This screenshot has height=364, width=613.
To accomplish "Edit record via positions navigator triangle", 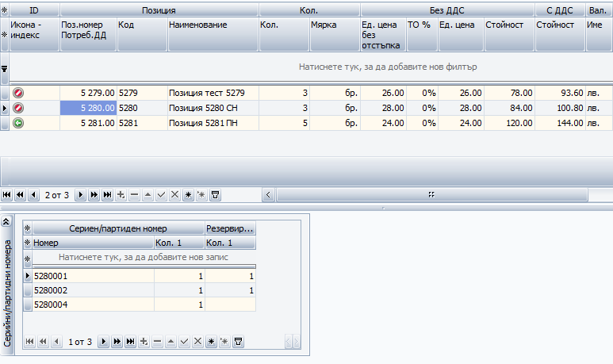I will [x=148, y=195].
